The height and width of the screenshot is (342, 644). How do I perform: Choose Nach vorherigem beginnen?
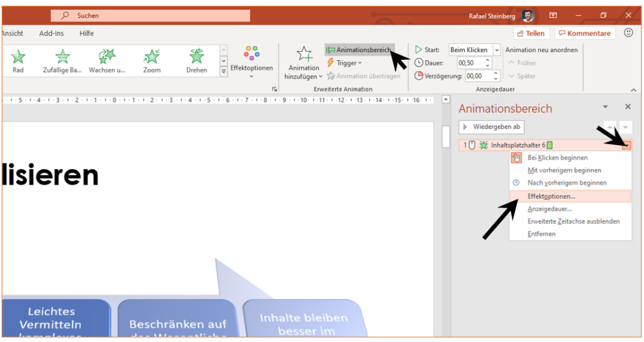point(570,183)
